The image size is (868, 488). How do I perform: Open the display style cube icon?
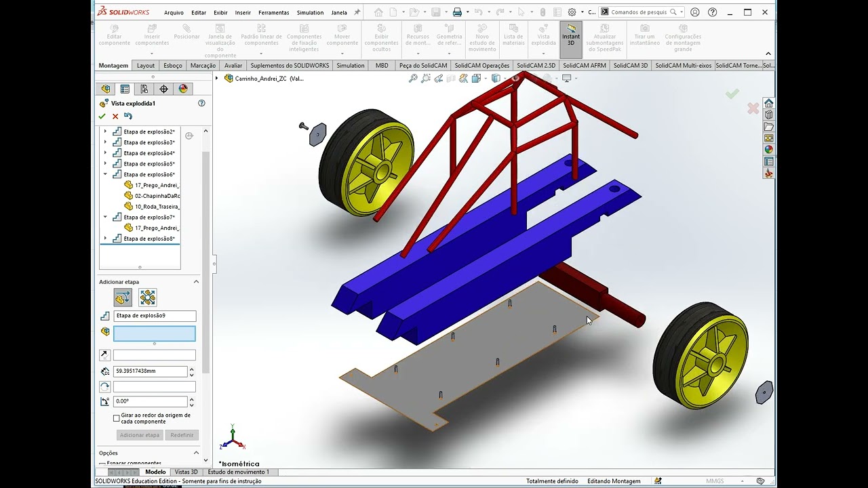(x=496, y=79)
